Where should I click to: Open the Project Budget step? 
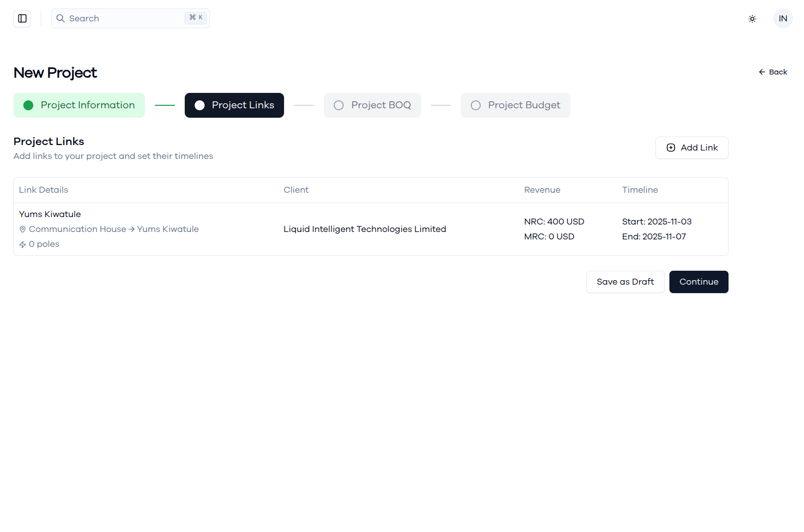point(515,105)
